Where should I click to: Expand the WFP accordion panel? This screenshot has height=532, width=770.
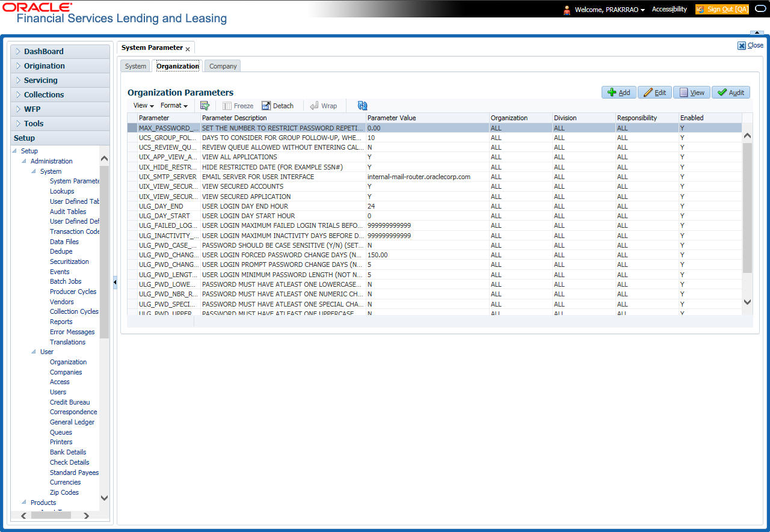(60, 109)
